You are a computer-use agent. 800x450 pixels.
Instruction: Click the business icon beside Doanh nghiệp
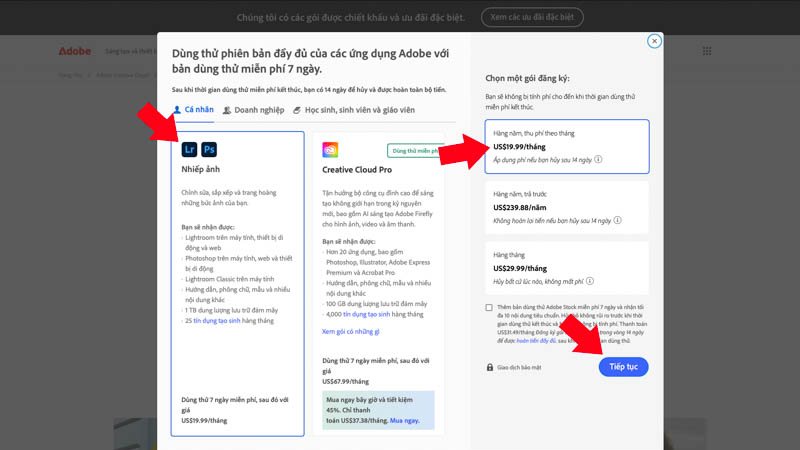pyautogui.click(x=227, y=110)
